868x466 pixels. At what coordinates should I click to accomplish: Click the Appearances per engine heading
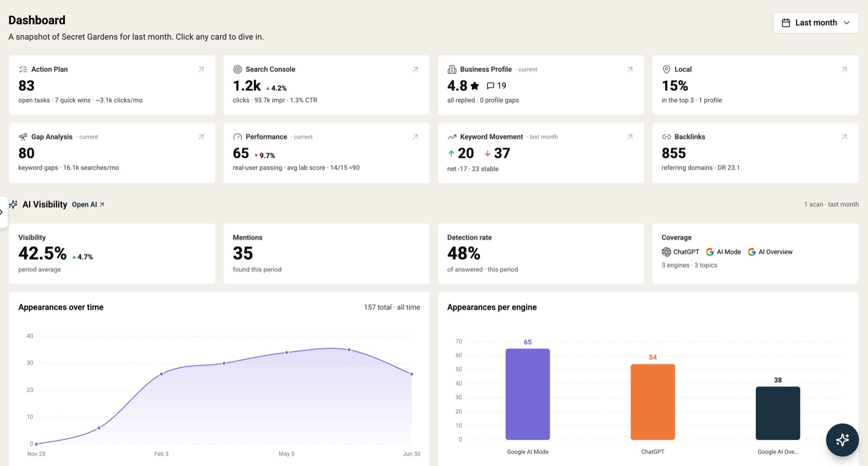pos(492,307)
